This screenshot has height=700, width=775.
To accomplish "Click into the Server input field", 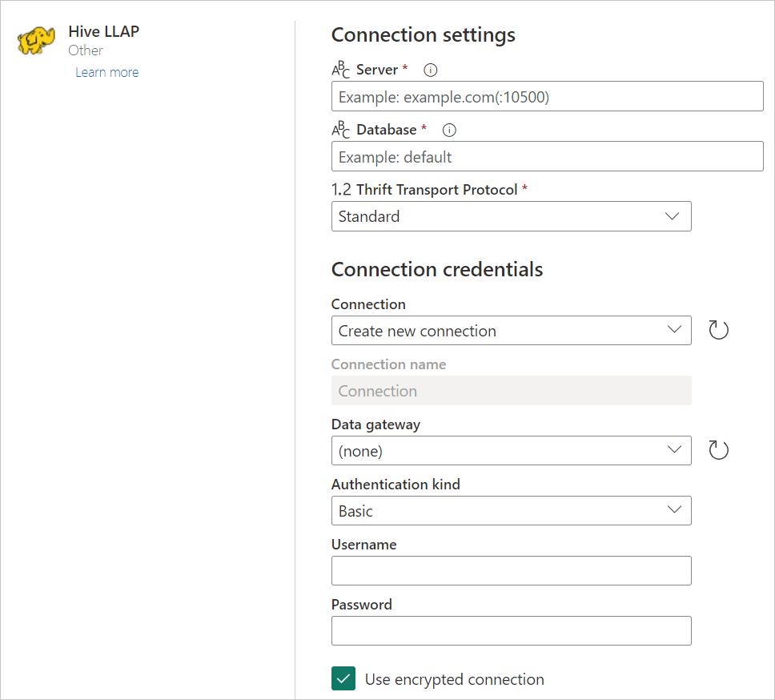I will tap(547, 97).
